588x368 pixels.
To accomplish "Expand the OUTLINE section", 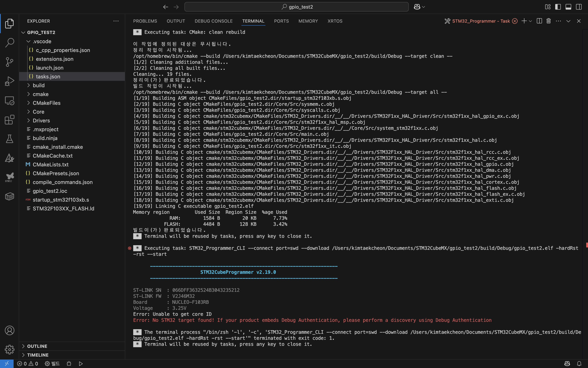I will tap(72, 346).
